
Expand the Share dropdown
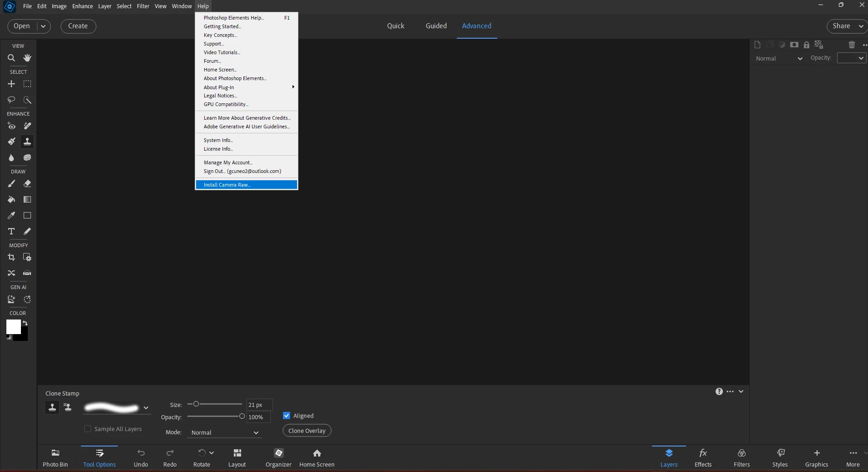tap(861, 26)
